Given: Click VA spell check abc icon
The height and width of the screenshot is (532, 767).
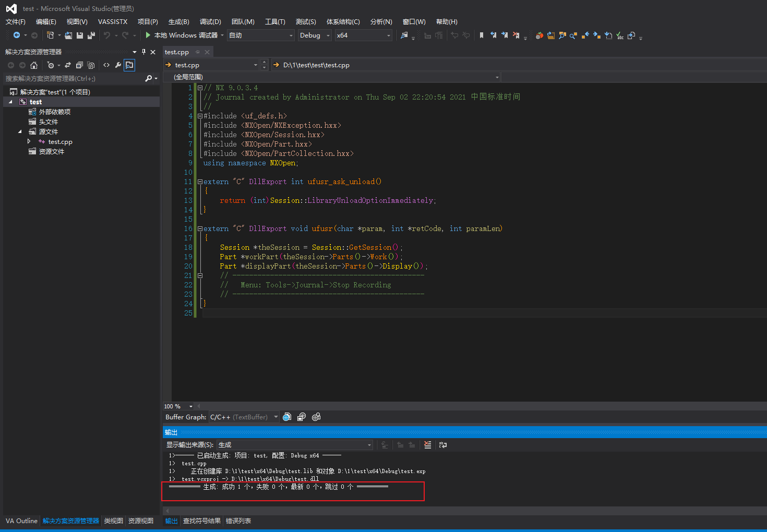Looking at the screenshot, I should tap(620, 35).
